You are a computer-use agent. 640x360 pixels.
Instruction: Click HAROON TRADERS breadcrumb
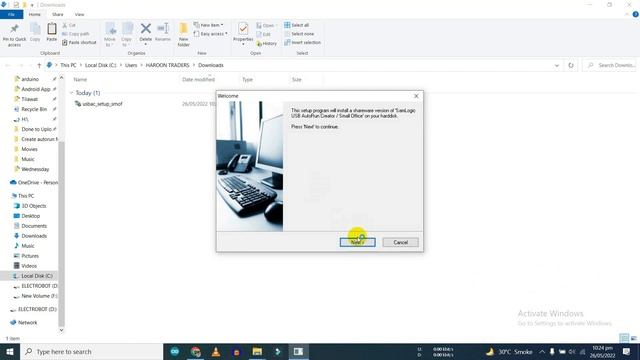point(167,65)
